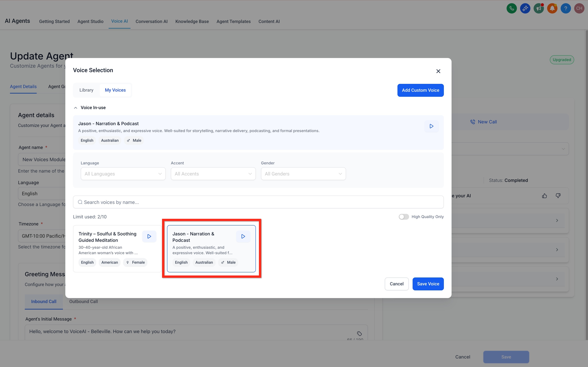Collapse the Voice In-use section
Image resolution: width=588 pixels, height=367 pixels.
pos(76,108)
